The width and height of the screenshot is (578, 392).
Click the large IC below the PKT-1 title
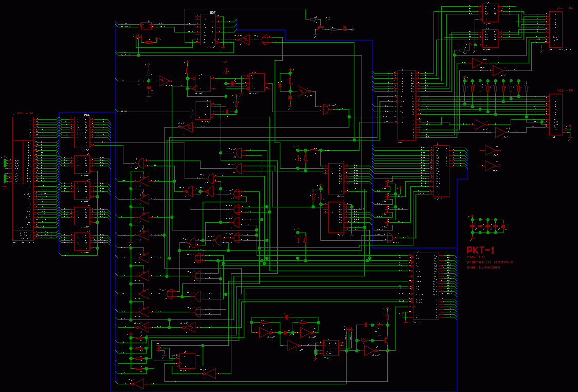(x=426, y=286)
